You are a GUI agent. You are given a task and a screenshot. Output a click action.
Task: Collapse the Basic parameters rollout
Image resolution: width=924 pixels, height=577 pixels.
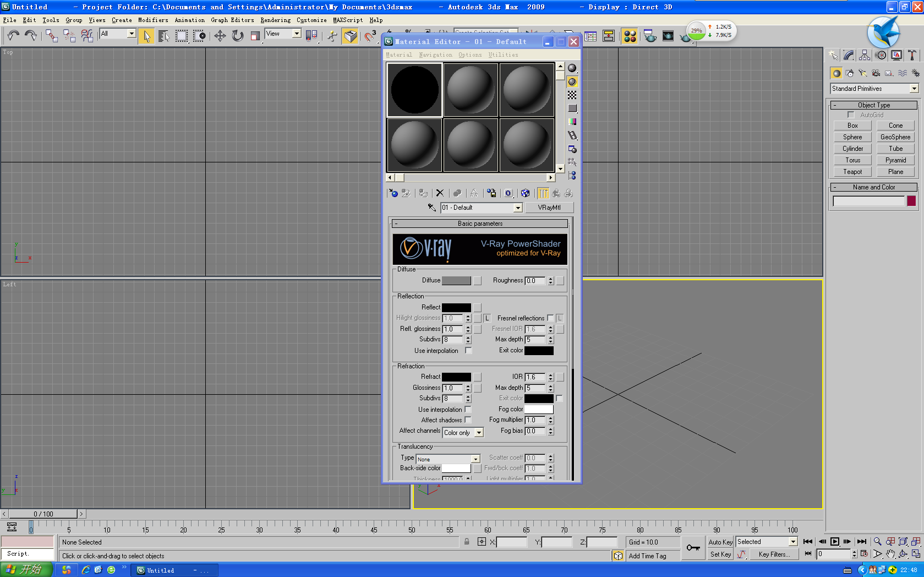(480, 224)
